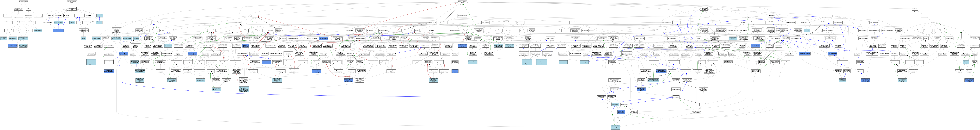Click the 'cellular anatomical entity' node

pyautogui.click(x=72, y=9)
